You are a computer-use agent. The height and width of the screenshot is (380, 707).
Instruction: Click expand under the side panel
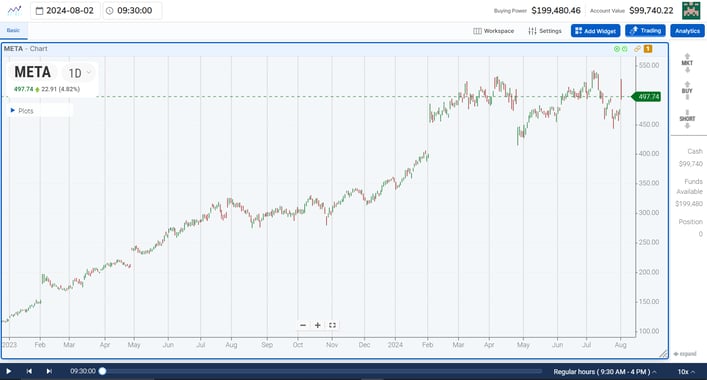click(x=685, y=354)
